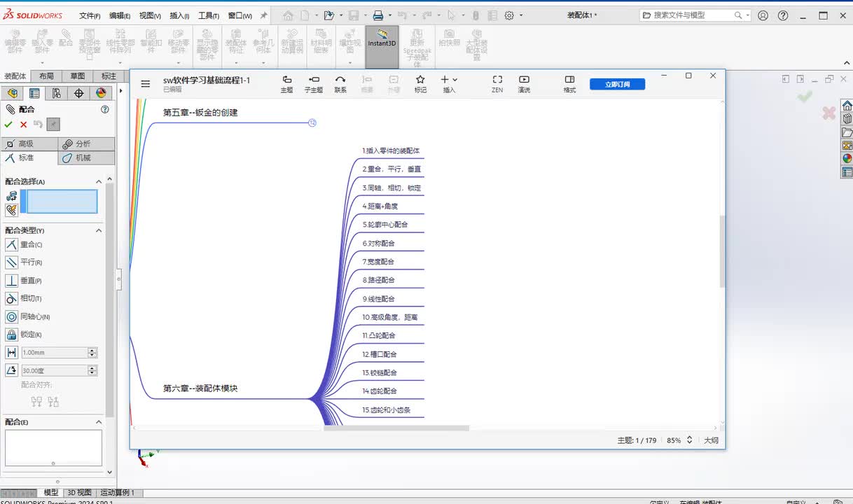Add a 主题 topic in mind map

[x=286, y=84]
